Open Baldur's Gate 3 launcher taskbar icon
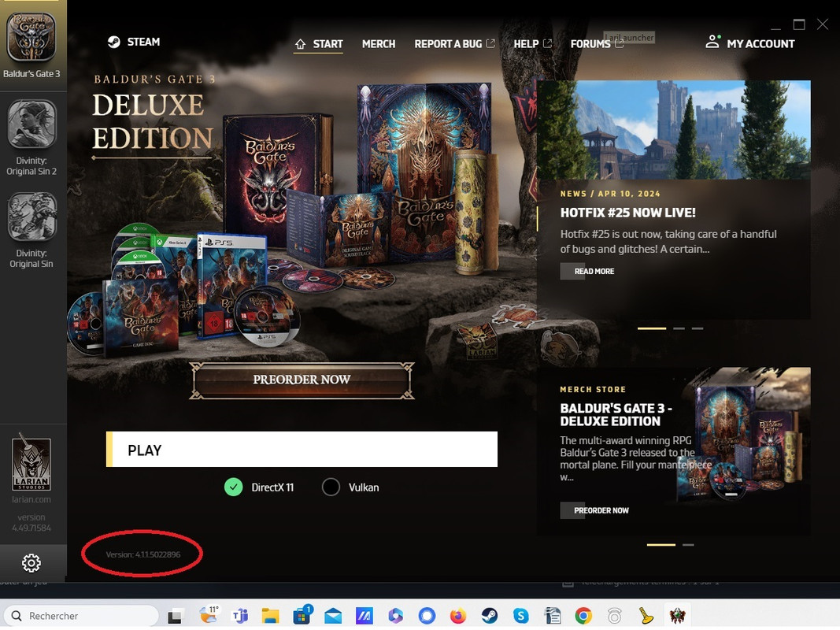This screenshot has width=840, height=630. coord(677,616)
